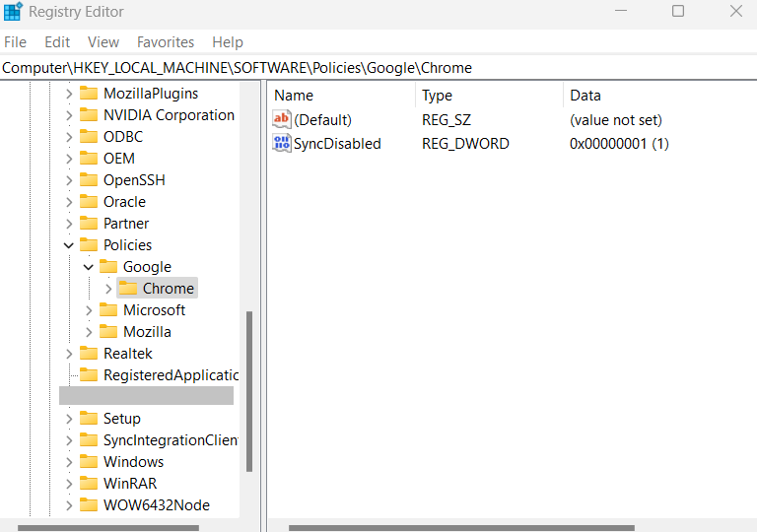757x532 pixels.
Task: Open the Help menu
Action: (x=228, y=42)
